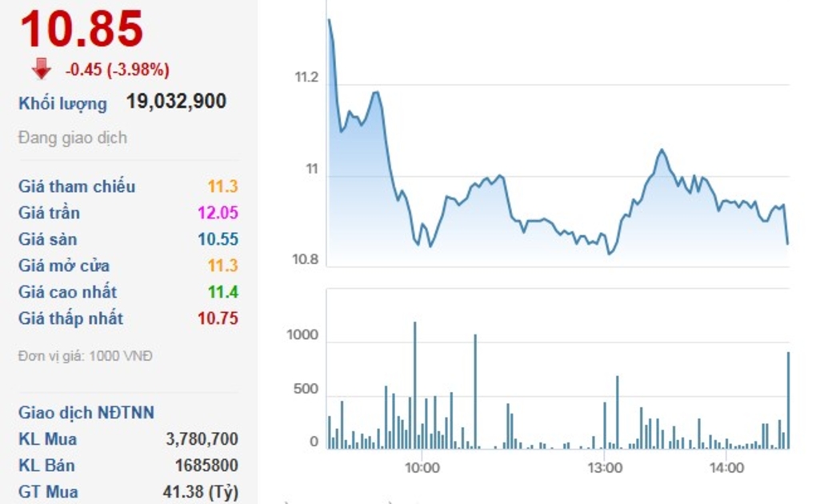Screen dimensions: 840x504
Task: Click the GT Mua value 41.38 (Tỷ)
Action: (200, 492)
